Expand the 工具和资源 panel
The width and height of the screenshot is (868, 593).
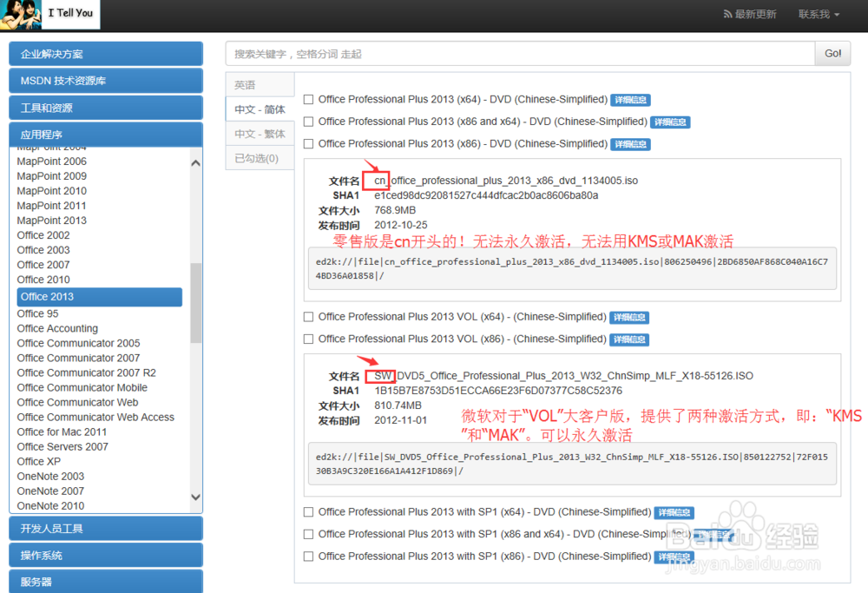tap(106, 108)
